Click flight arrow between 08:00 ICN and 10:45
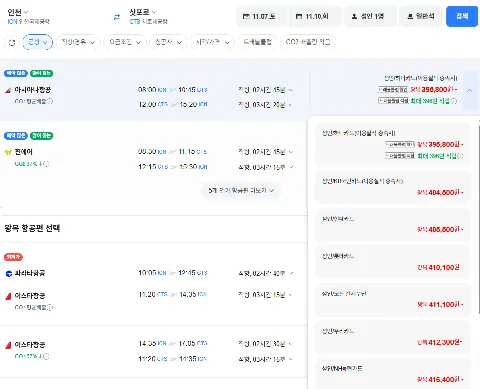Image resolution: width=480 pixels, height=389 pixels. pos(172,90)
